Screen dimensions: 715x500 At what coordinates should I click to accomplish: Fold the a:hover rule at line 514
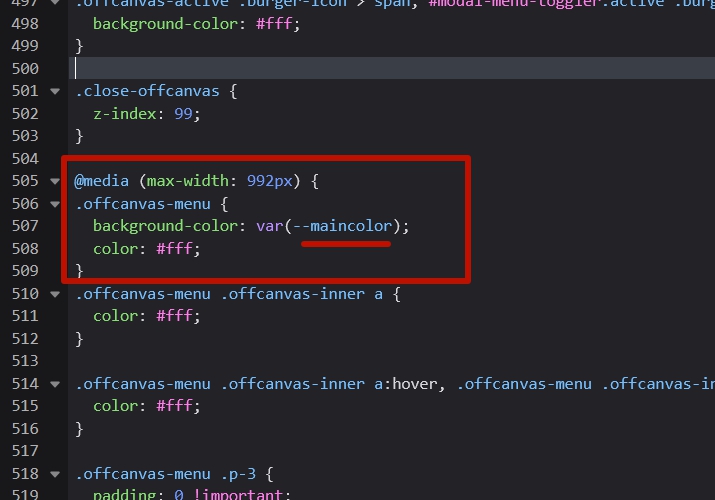pos(55,384)
